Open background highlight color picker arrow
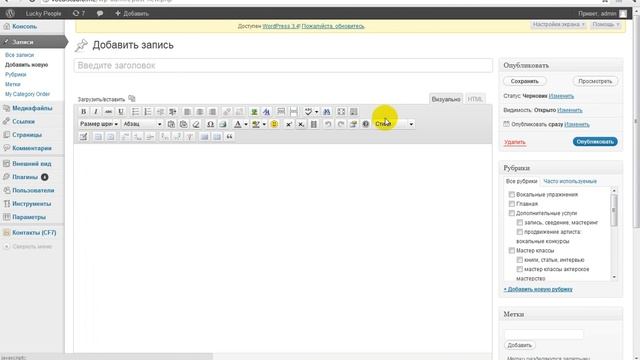Viewport: 640px width, 360px height. (x=264, y=124)
